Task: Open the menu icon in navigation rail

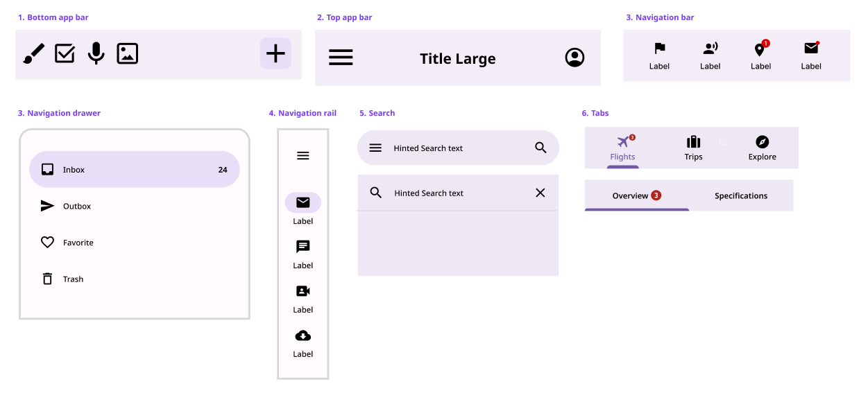Action: [303, 156]
